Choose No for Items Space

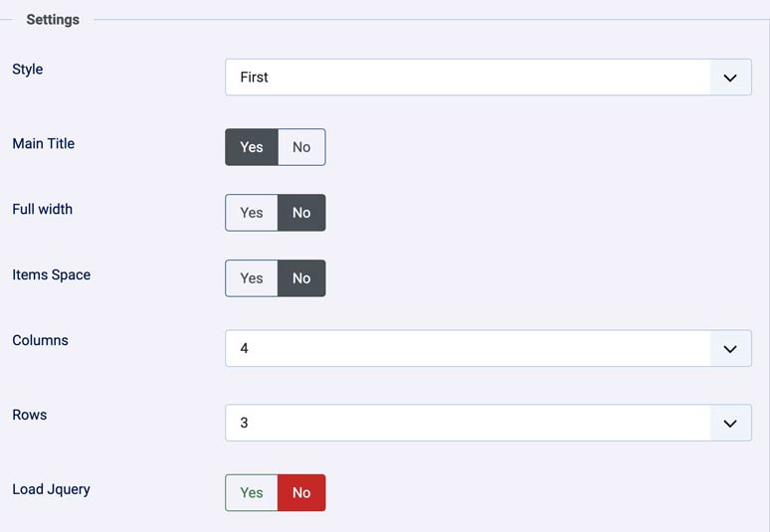[301, 278]
